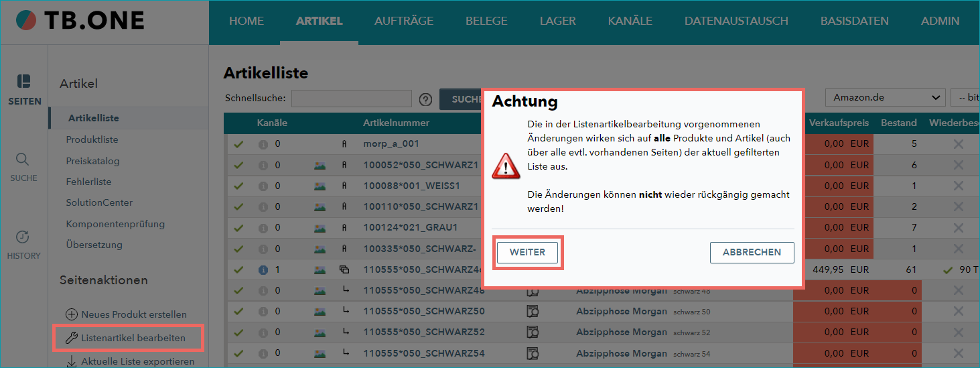
Task: Click the Bestand value 61
Action: [x=910, y=270]
